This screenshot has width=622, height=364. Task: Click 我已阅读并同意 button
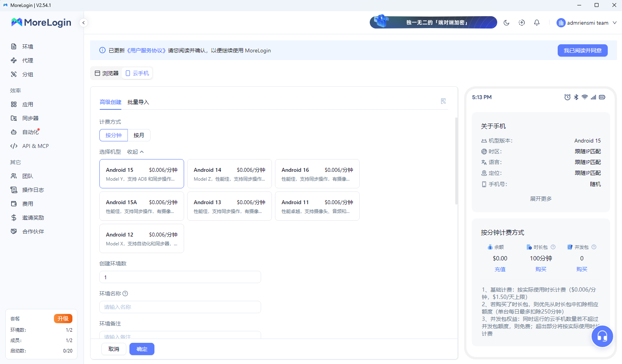[583, 50]
